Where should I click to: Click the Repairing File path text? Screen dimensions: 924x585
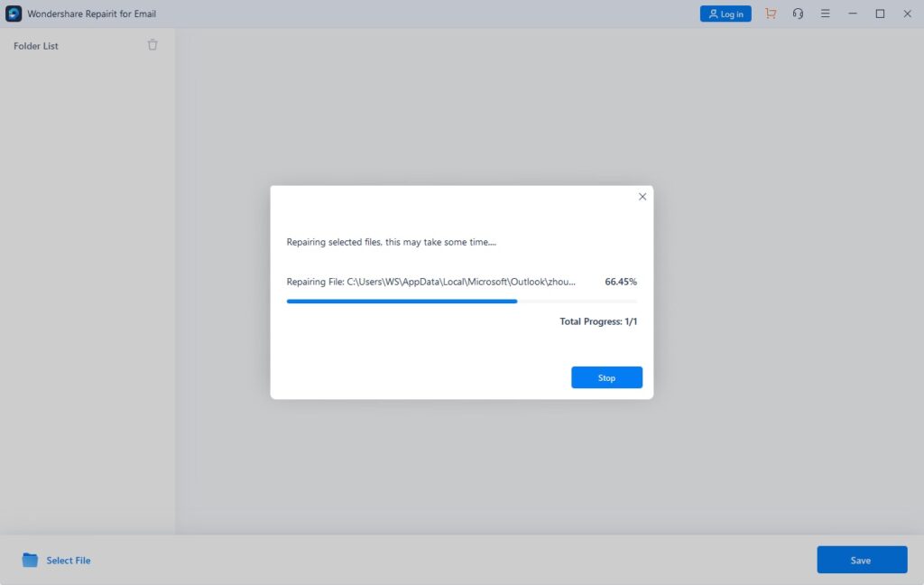(x=430, y=282)
